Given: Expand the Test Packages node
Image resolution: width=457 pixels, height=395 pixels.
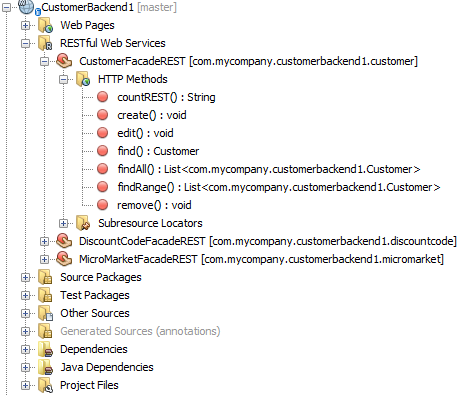Looking at the screenshot, I should tap(25, 295).
